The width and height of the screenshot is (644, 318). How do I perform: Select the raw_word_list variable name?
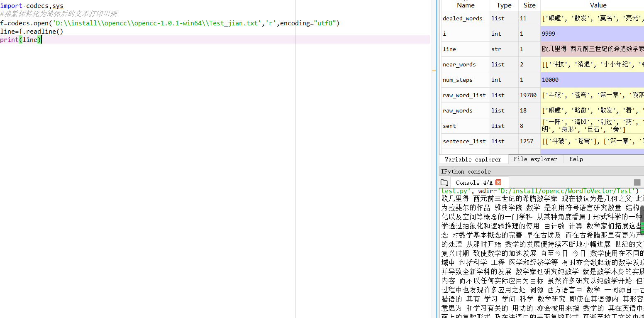464,95
